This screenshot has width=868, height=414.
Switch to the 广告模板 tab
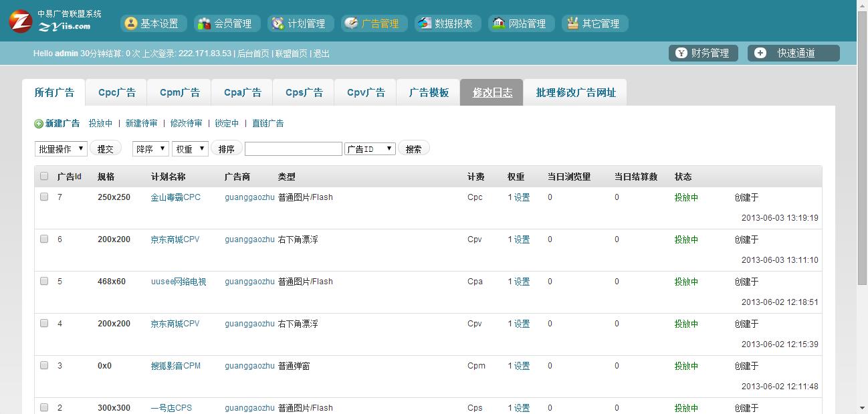click(x=429, y=92)
